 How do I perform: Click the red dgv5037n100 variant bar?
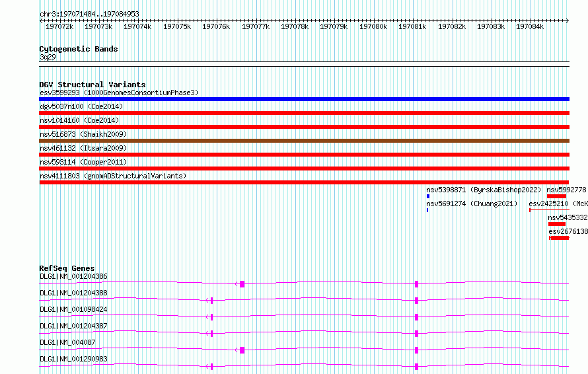click(x=304, y=113)
